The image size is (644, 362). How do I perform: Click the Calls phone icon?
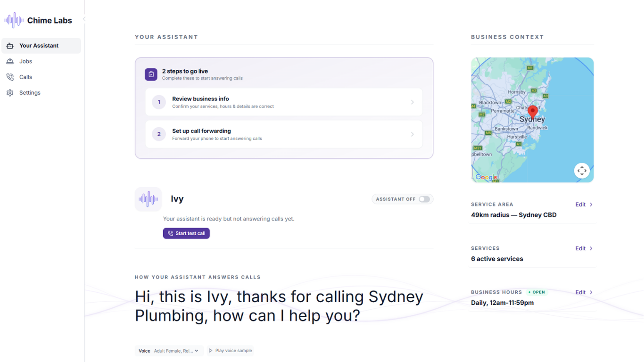tap(10, 77)
